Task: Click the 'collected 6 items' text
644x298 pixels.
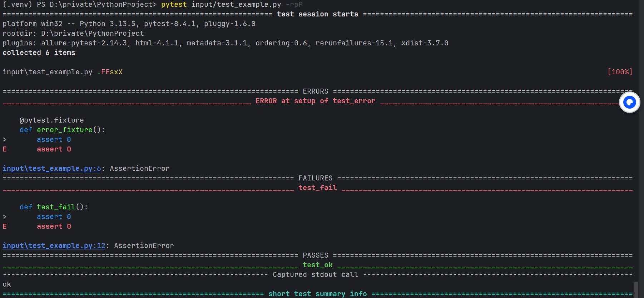Action: click(39, 53)
